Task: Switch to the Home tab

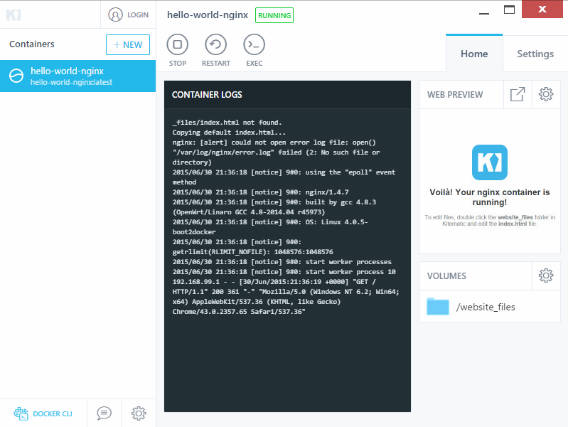Action: click(474, 54)
